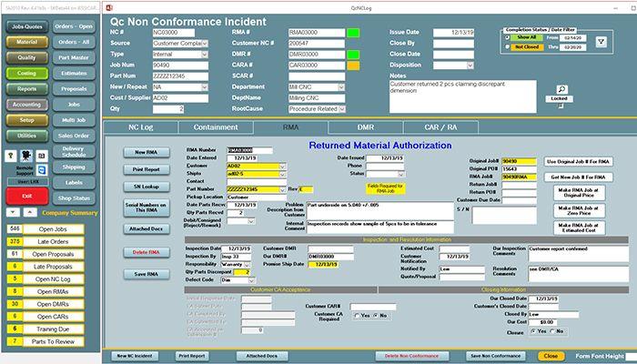Viewport: 637px width, 364px height.
Task: Click the down arrow above Company Summary
Action: 13,212
